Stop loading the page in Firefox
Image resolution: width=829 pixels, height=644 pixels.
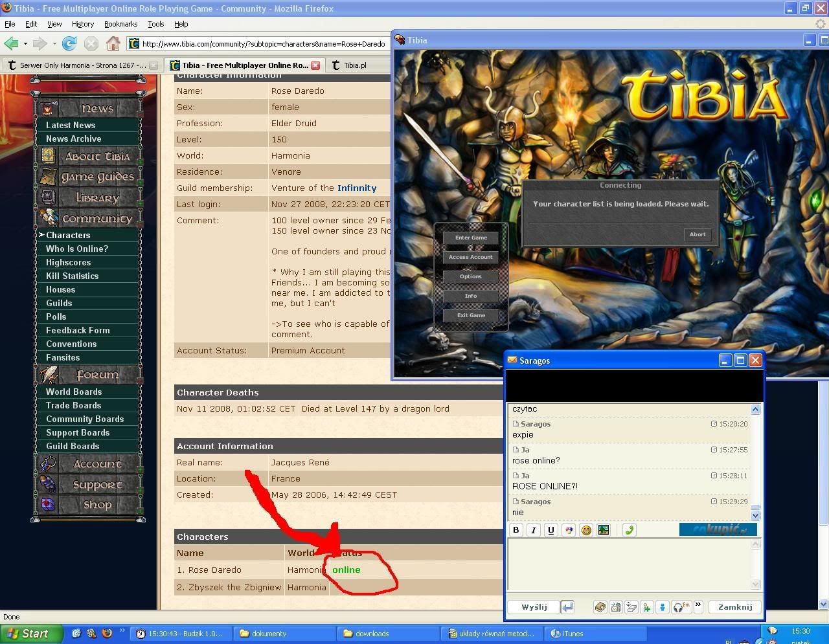[x=91, y=43]
